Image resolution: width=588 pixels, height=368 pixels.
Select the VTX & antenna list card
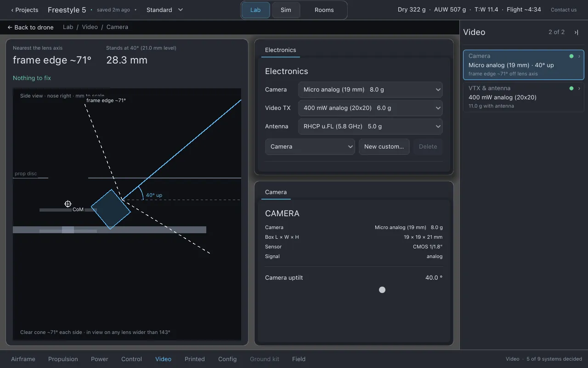point(524,97)
